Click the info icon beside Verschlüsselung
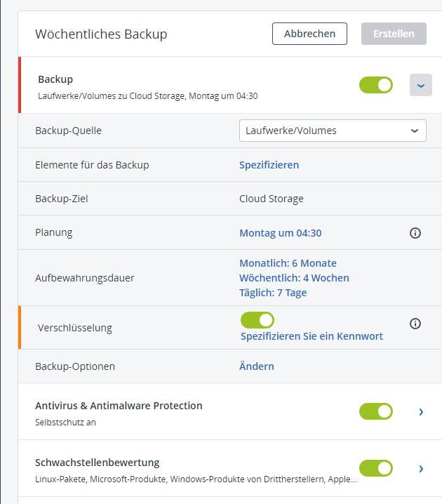This screenshot has width=442, height=504. click(x=415, y=324)
